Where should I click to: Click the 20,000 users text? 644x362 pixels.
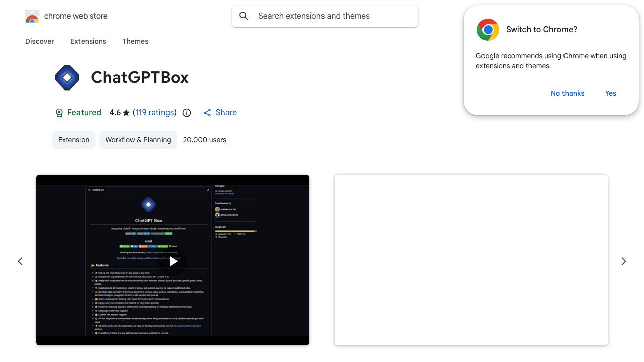click(x=205, y=140)
